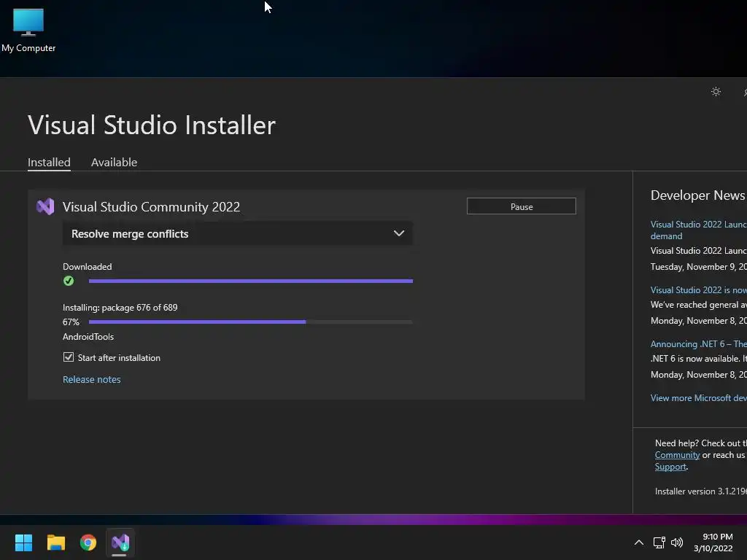Open the network status tray icon
747x560 pixels.
click(x=659, y=542)
